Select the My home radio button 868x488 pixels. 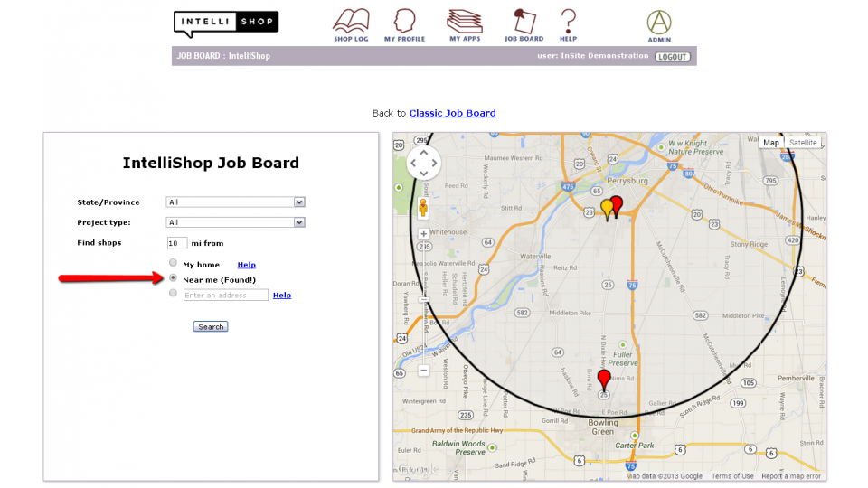174,264
